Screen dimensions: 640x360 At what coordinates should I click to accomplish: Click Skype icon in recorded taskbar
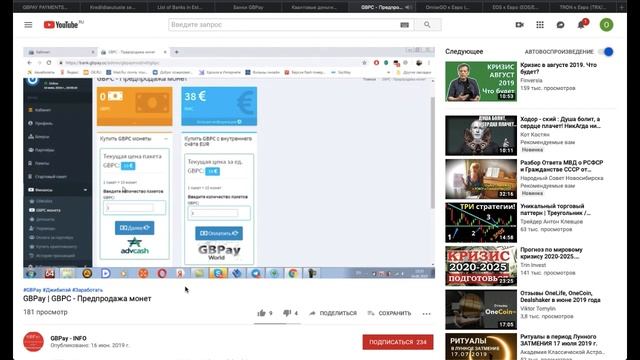click(x=218, y=273)
